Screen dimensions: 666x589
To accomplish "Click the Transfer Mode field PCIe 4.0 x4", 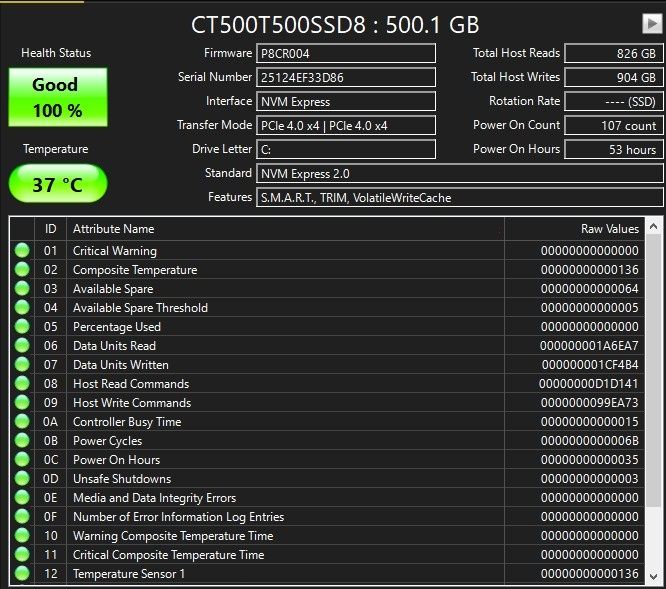I will 346,126.
